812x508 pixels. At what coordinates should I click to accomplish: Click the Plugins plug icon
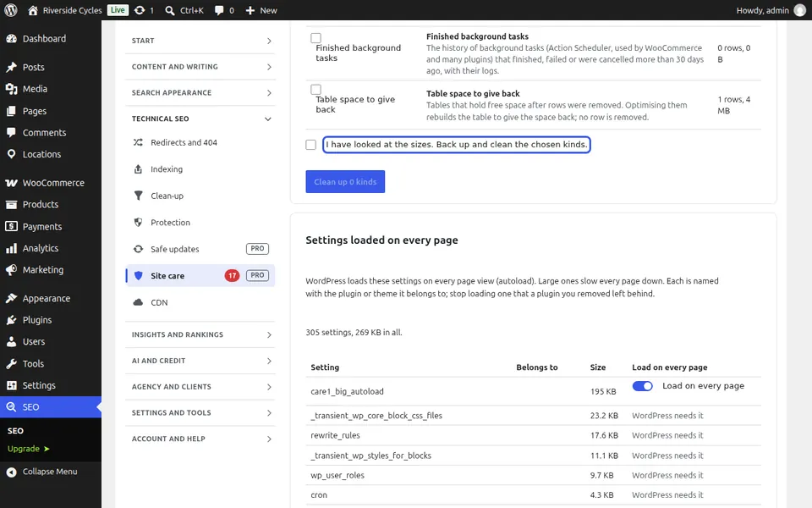click(x=11, y=320)
